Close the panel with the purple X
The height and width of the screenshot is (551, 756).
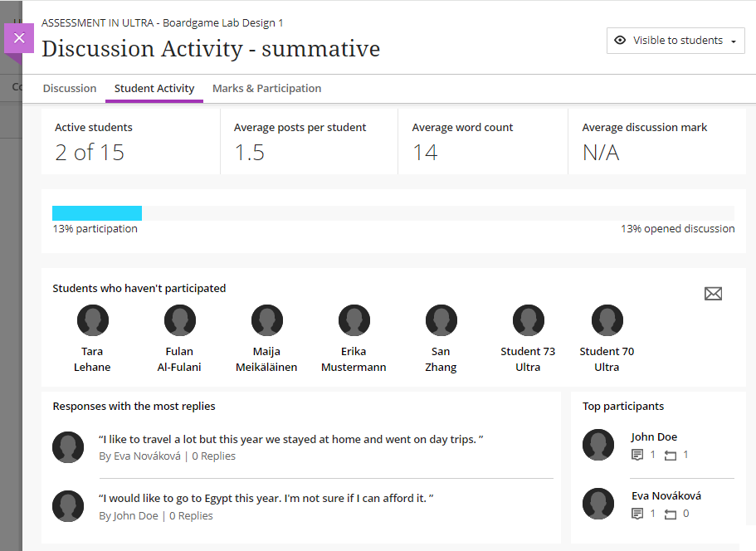click(x=19, y=38)
